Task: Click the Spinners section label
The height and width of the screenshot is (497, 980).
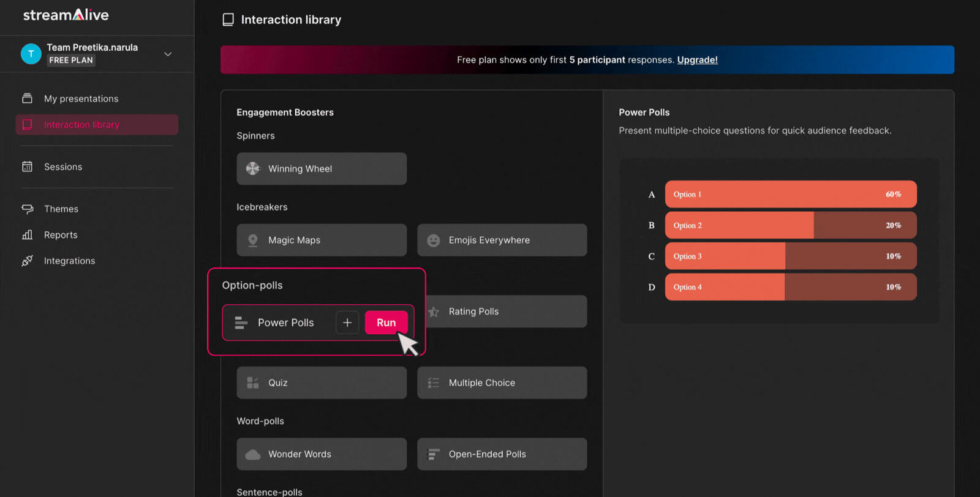Action: pos(256,136)
